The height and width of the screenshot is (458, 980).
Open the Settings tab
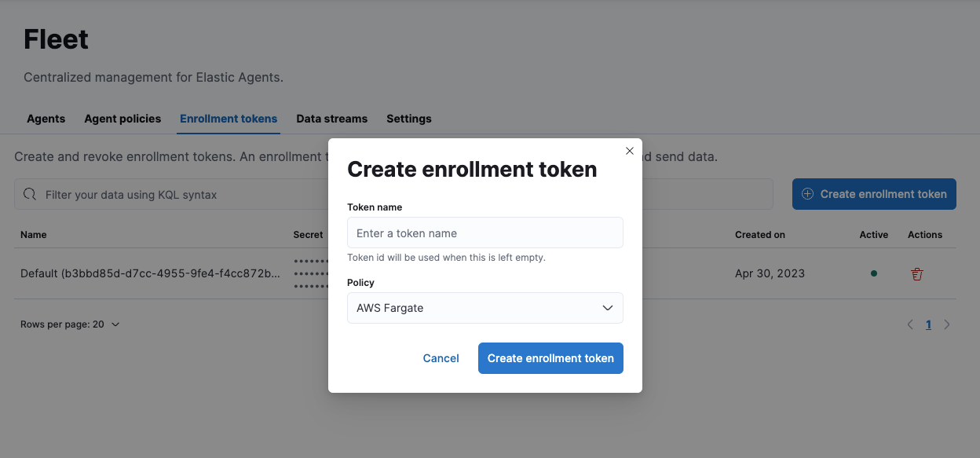(x=408, y=119)
